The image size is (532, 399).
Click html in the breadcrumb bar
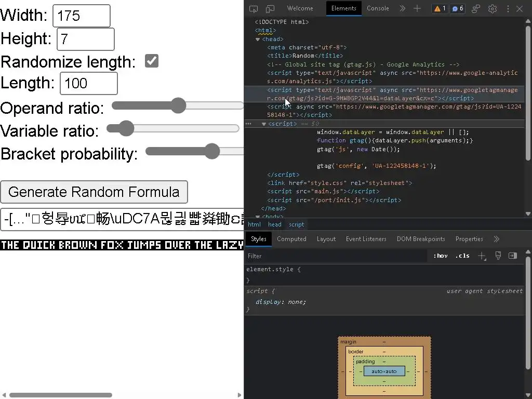click(x=254, y=224)
